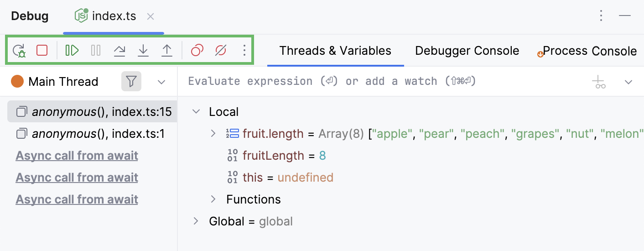
Task: Select the anonymous() index.ts:1 frame
Action: pos(91,134)
